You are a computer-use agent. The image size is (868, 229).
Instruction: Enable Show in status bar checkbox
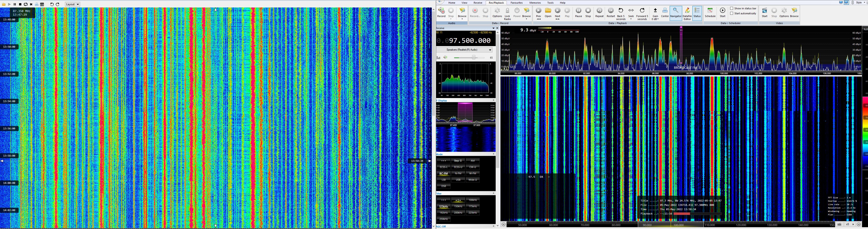(731, 8)
